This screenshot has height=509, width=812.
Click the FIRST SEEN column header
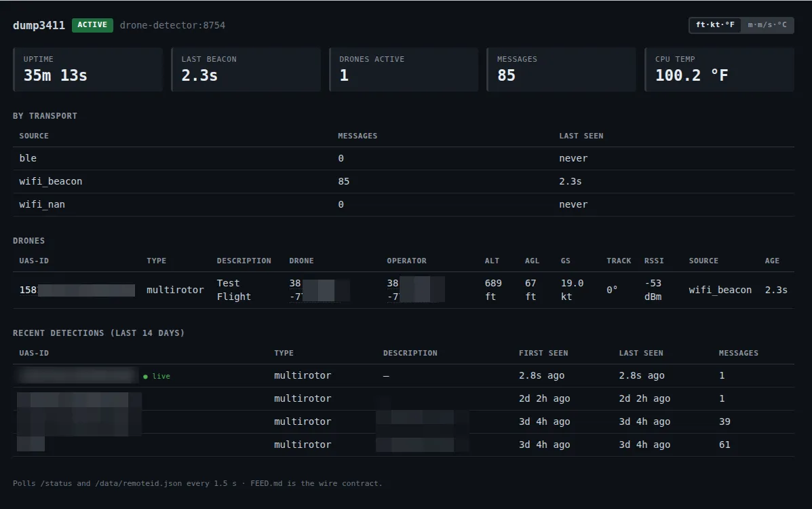coord(543,353)
